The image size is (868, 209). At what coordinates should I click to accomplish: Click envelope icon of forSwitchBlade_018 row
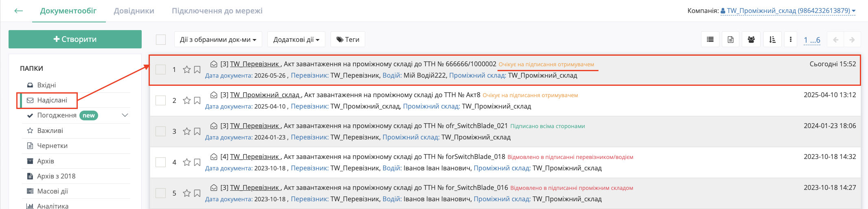coord(214,157)
